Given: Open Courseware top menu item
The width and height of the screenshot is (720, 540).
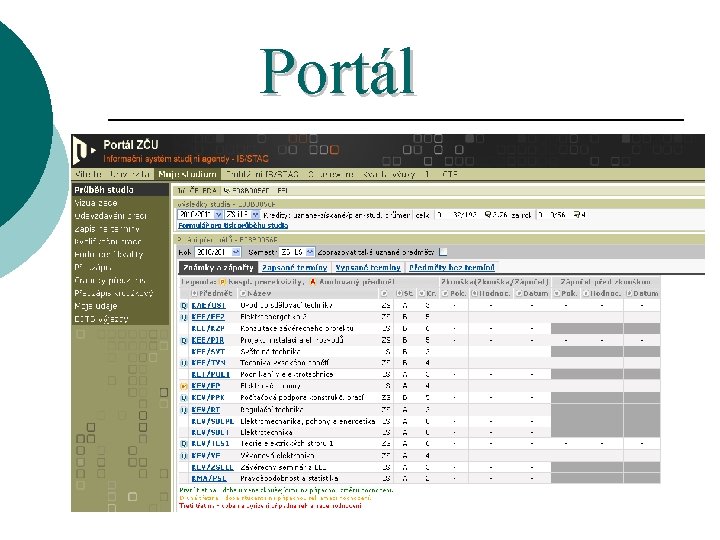Looking at the screenshot, I should 331,174.
